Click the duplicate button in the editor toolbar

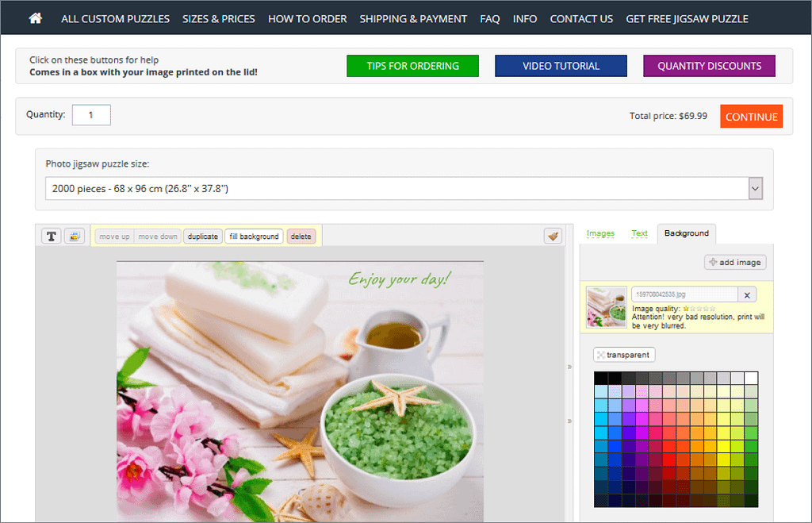(203, 237)
